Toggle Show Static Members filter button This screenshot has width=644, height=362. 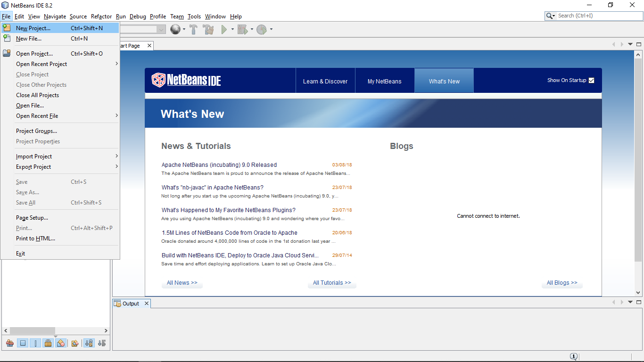point(35,343)
